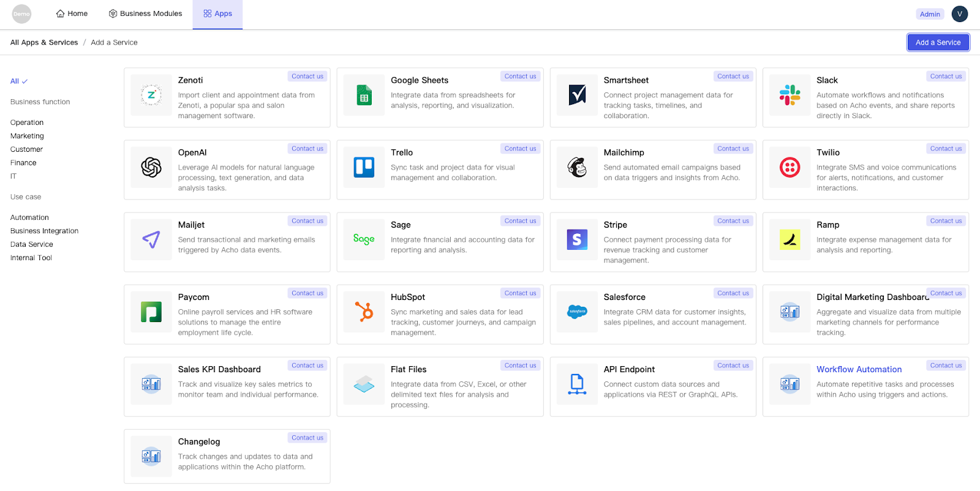
Task: Select the Apps tab
Action: [217, 13]
